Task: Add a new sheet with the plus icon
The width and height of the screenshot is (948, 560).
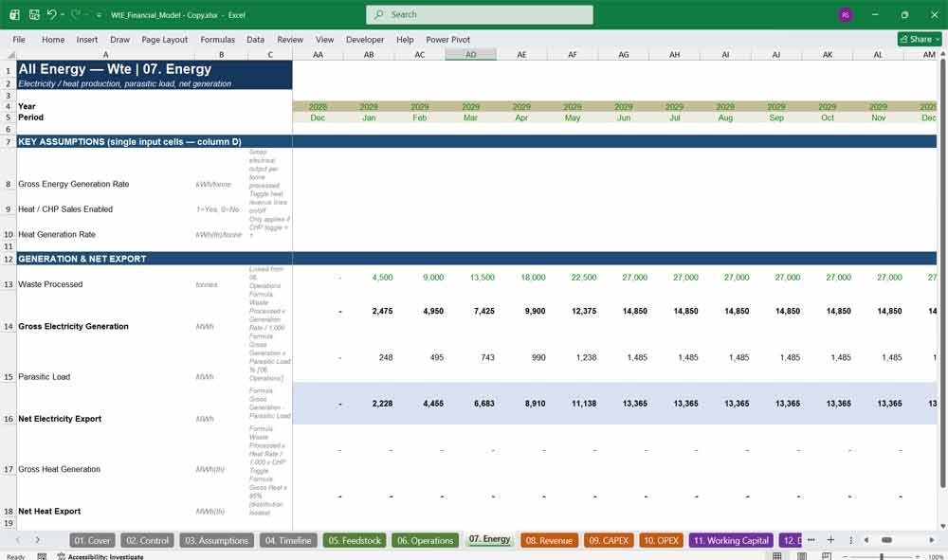Action: pyautogui.click(x=830, y=540)
